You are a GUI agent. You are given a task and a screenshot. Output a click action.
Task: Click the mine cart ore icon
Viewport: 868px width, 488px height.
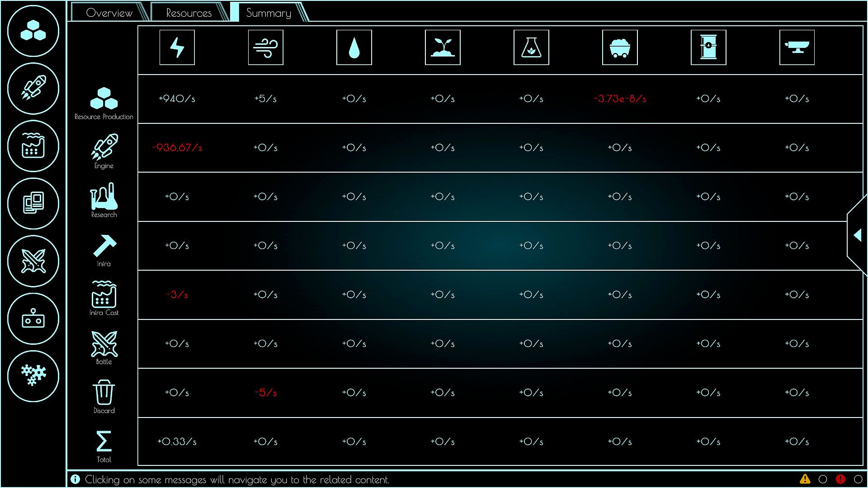point(620,47)
